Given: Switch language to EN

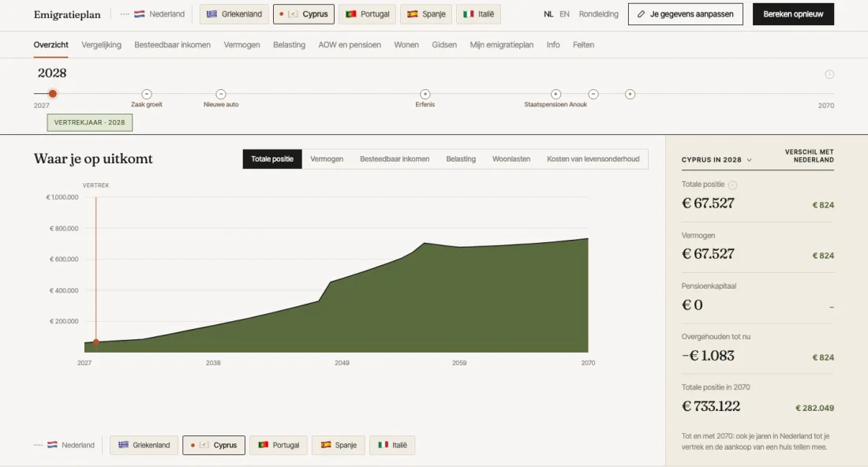Looking at the screenshot, I should click(564, 14).
